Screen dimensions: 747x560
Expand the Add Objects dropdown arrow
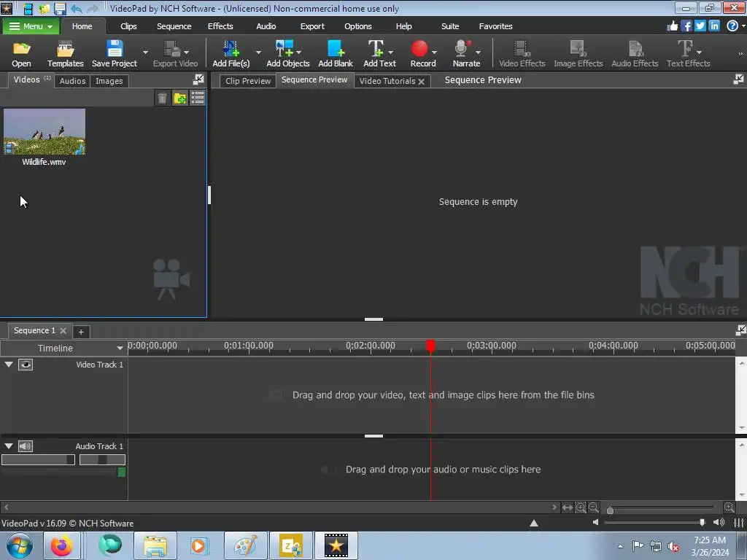point(298,52)
